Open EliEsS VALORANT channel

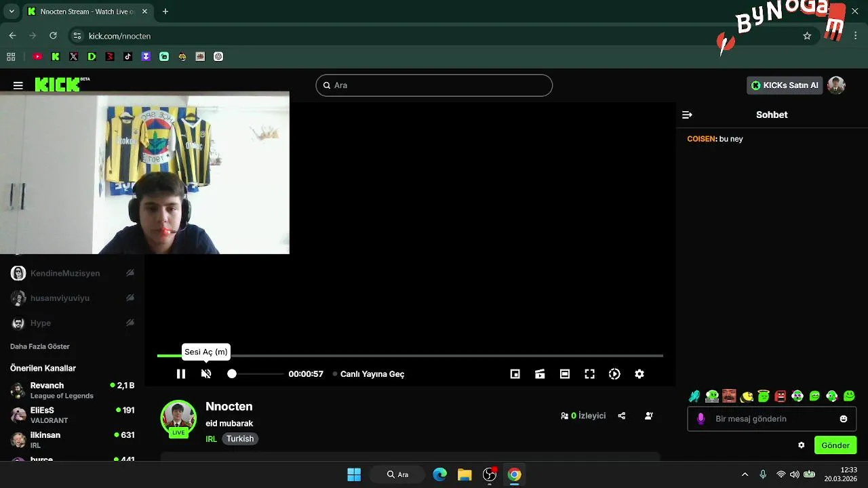tap(72, 415)
